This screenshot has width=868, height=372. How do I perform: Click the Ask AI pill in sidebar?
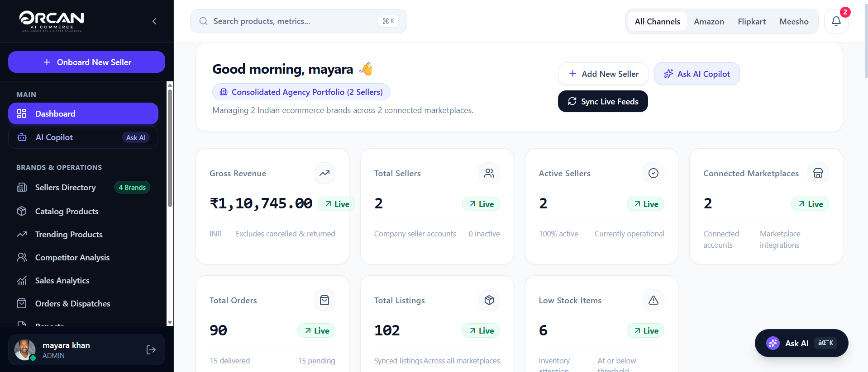coord(136,137)
